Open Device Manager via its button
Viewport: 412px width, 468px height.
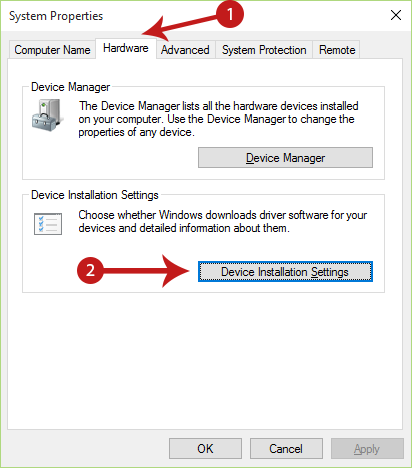coord(285,158)
